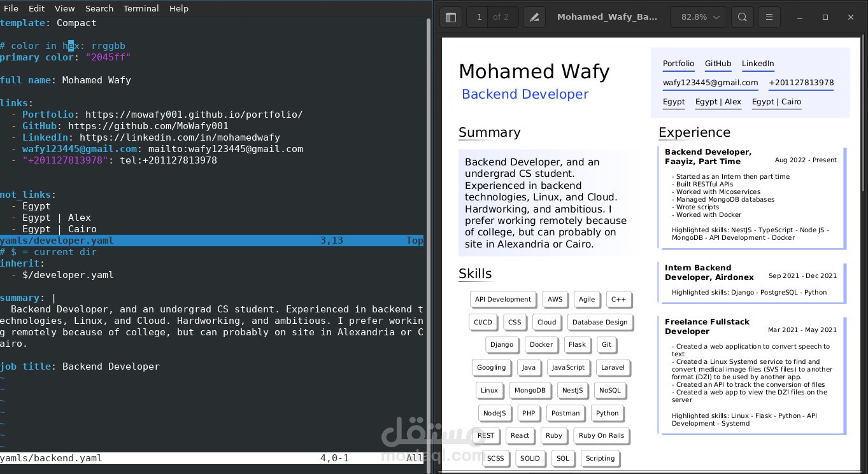Click the CI/CD skill tag
The width and height of the screenshot is (868, 474).
pyautogui.click(x=483, y=322)
